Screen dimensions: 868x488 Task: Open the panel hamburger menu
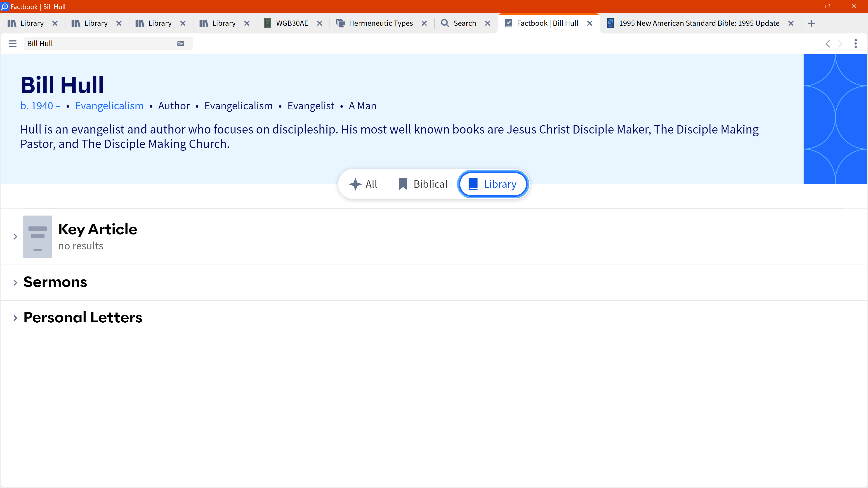[12, 43]
